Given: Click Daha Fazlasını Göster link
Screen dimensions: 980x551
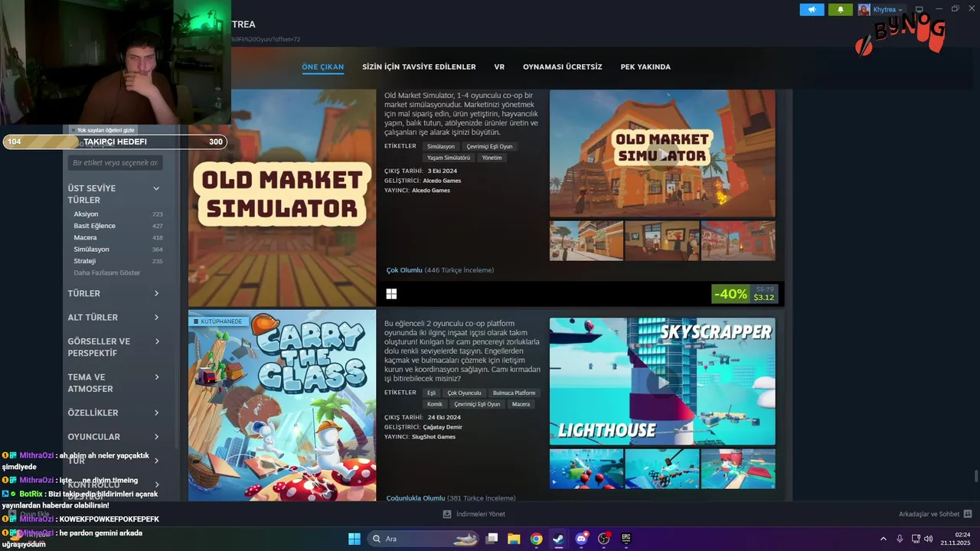Looking at the screenshot, I should click(107, 272).
